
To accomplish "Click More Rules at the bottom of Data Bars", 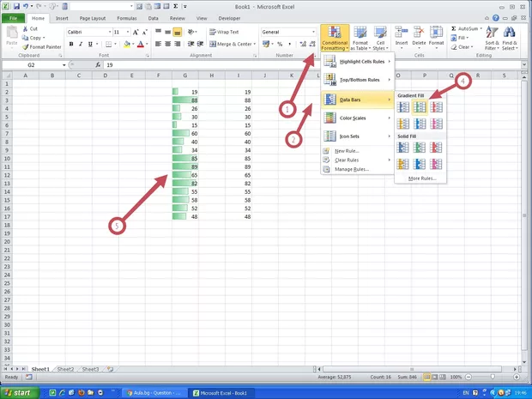I will coord(421,178).
